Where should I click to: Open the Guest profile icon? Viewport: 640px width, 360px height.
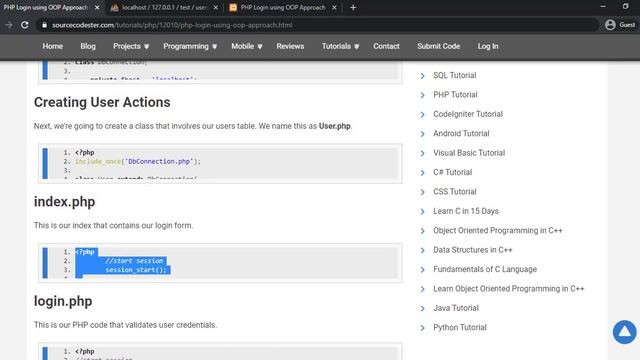tap(610, 25)
